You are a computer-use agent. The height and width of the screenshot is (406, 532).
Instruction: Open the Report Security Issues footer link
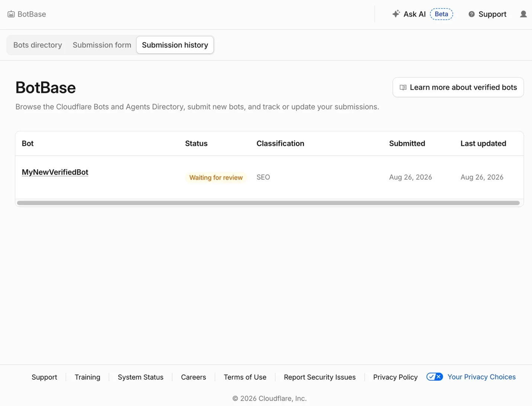pos(320,377)
